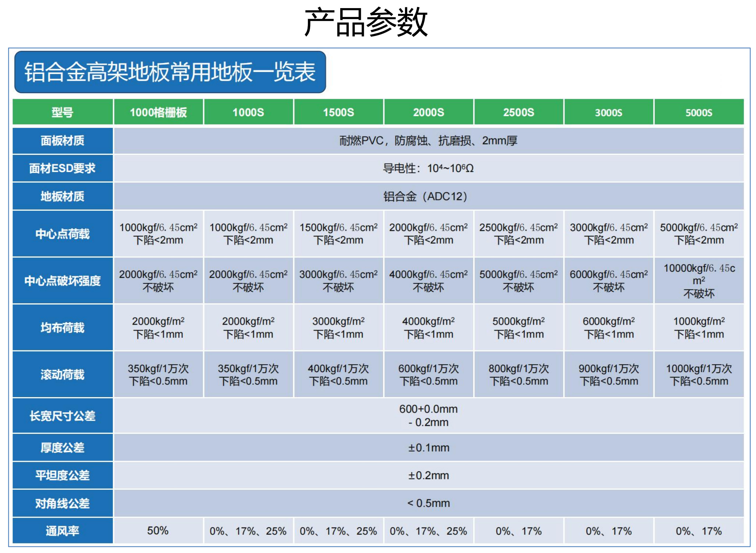This screenshot has width=756, height=553.
Task: Click the 面板材质 row label
Action: pos(63,140)
